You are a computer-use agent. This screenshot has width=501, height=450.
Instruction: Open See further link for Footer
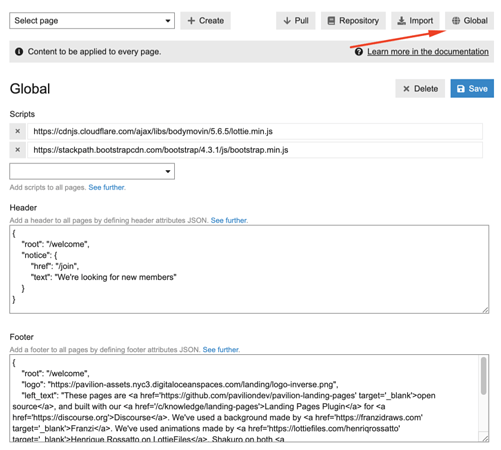point(221,350)
